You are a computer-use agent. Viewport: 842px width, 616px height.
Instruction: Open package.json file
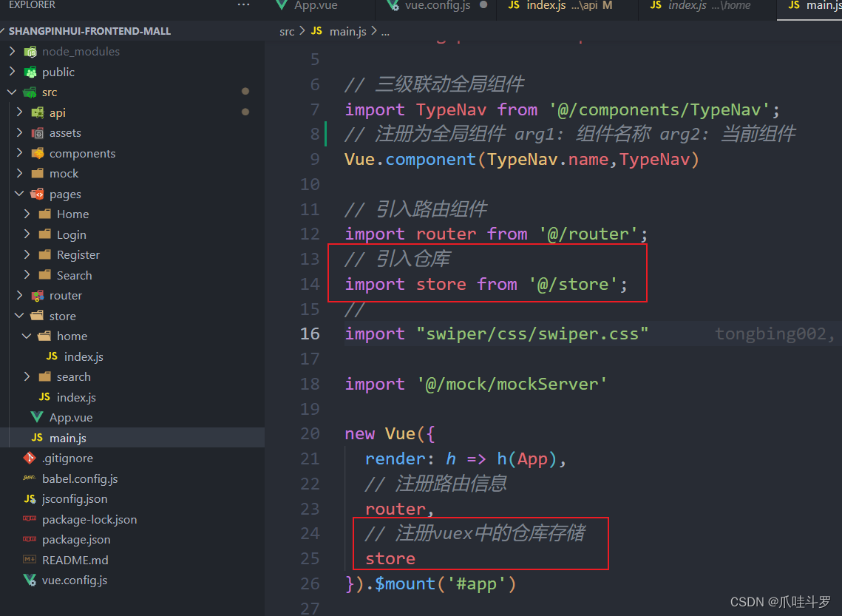[x=76, y=539]
